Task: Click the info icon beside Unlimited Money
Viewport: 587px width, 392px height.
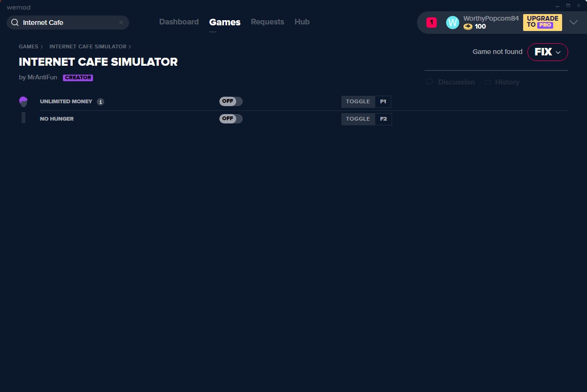Action: [100, 102]
